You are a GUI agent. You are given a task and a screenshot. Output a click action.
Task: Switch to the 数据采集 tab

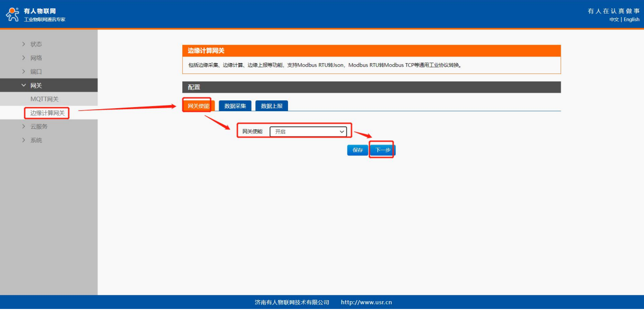click(235, 106)
